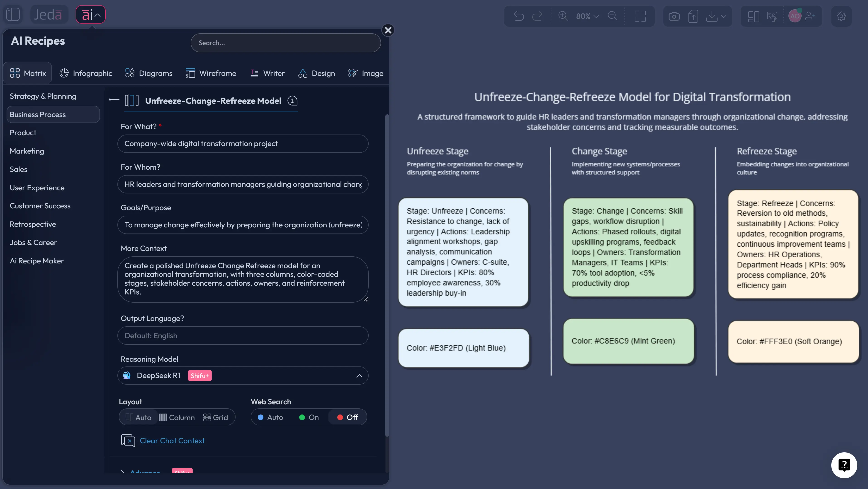The height and width of the screenshot is (489, 868).
Task: Click the ai recipes icon button beside Jeda
Action: [x=90, y=14]
